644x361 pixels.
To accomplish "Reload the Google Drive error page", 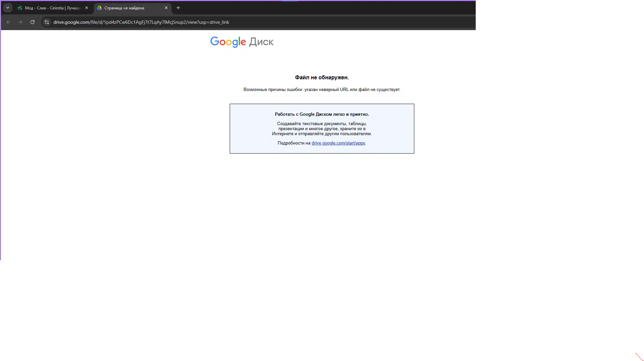I will pyautogui.click(x=32, y=22).
